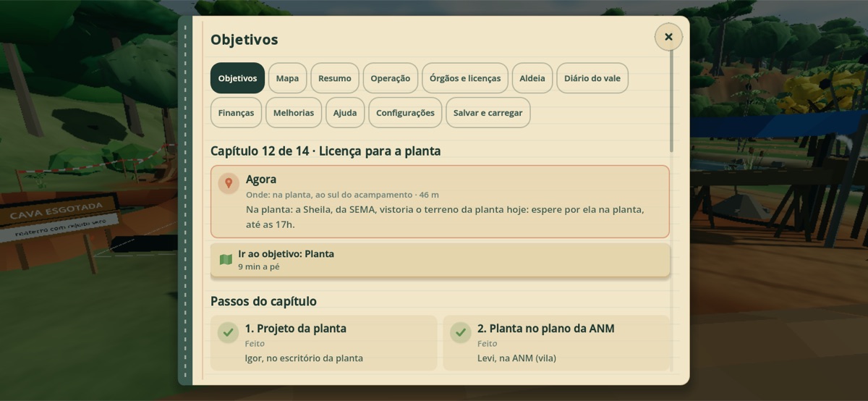The image size is (868, 401).
Task: Click checkmark icon for Planta no plano da ANM
Action: click(460, 332)
